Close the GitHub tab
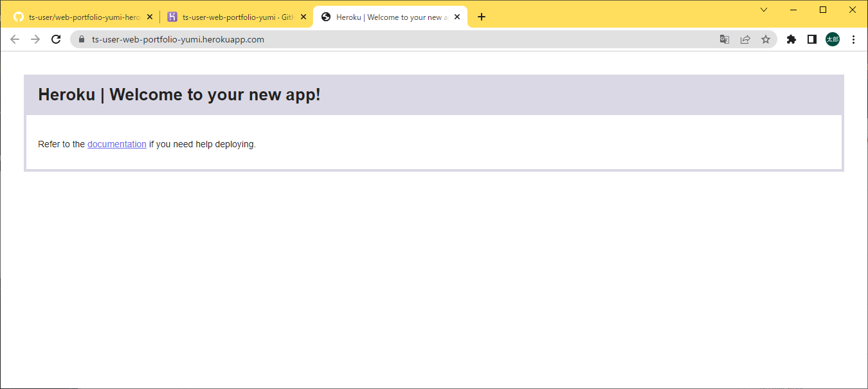 point(150,17)
